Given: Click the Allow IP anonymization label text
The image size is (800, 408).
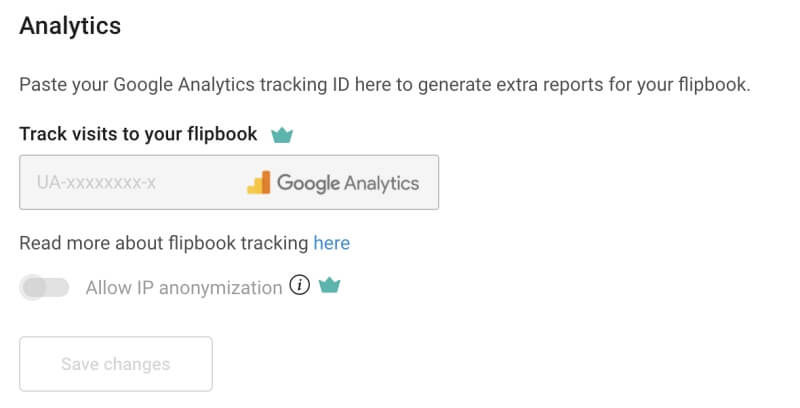Looking at the screenshot, I should [x=184, y=288].
